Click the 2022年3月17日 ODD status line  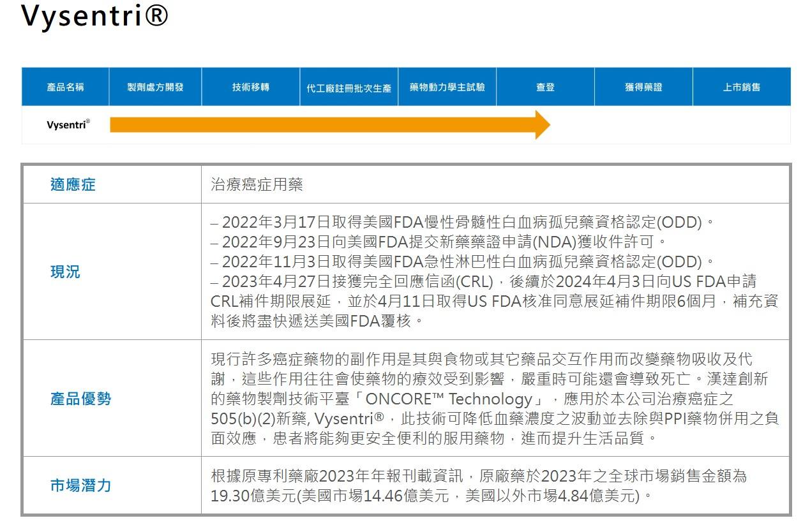tap(462, 223)
